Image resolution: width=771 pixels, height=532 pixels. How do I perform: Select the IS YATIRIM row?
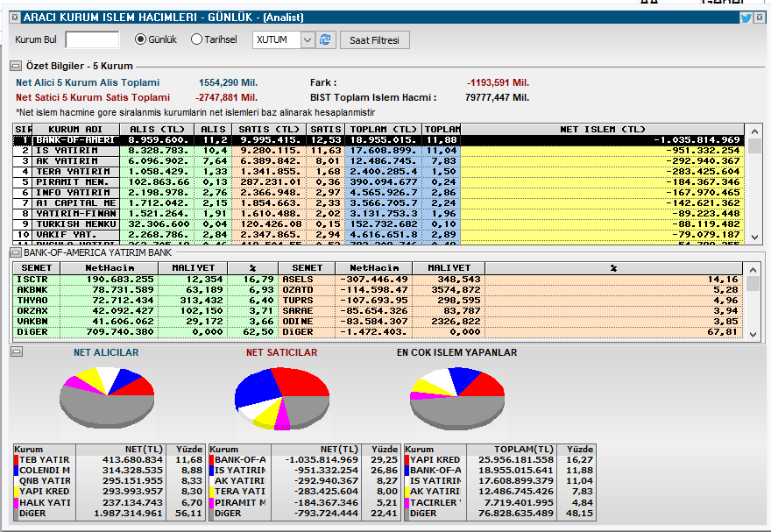(378, 151)
